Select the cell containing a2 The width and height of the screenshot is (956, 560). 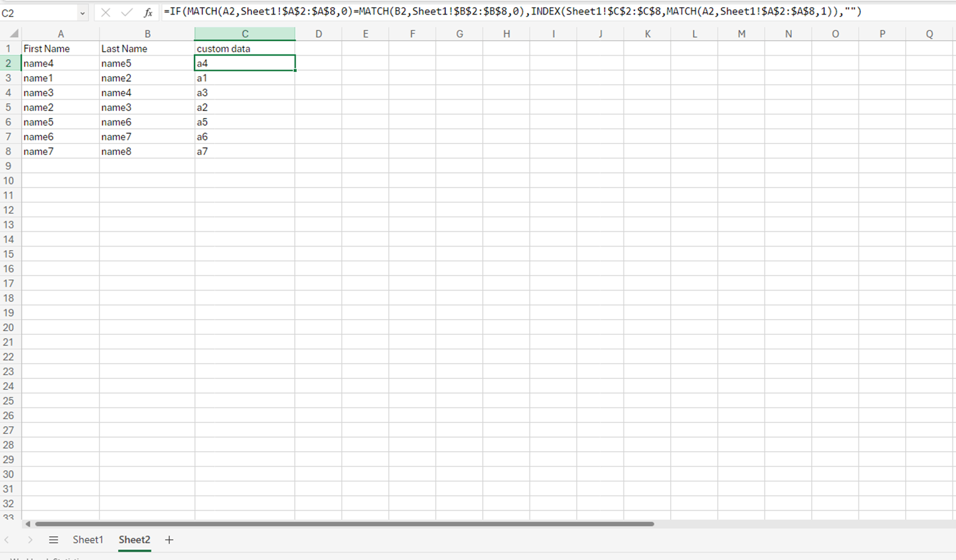245,107
